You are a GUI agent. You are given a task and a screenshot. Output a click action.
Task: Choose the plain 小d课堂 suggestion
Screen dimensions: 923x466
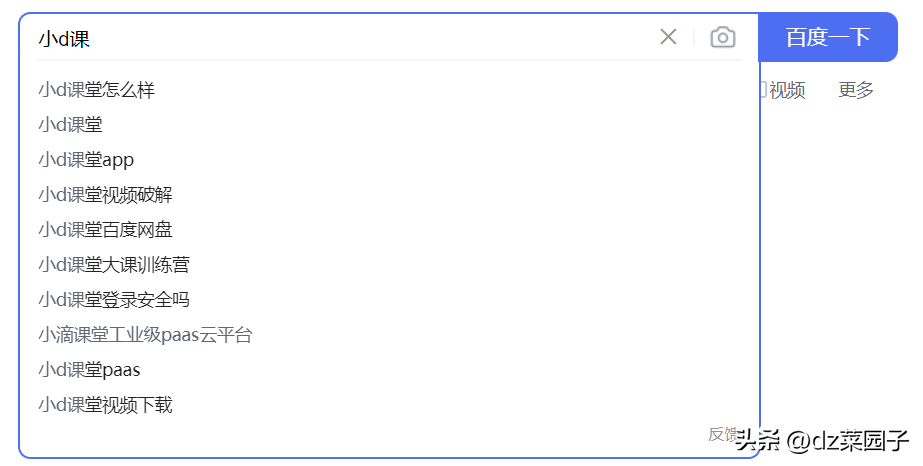coord(71,125)
